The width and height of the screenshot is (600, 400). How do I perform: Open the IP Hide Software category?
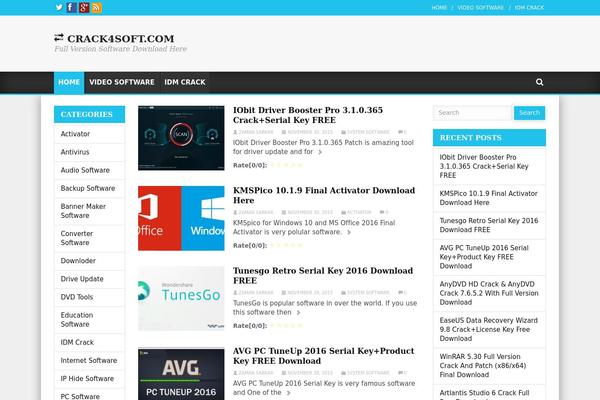[87, 379]
